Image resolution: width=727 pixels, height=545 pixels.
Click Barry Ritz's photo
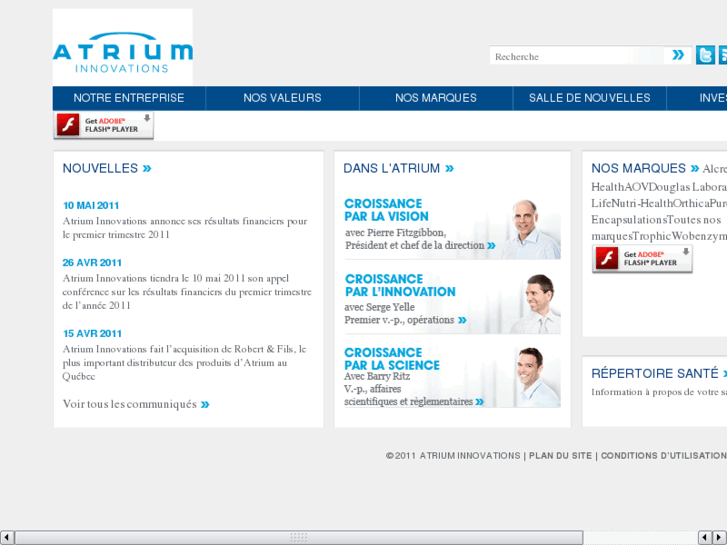[536, 377]
